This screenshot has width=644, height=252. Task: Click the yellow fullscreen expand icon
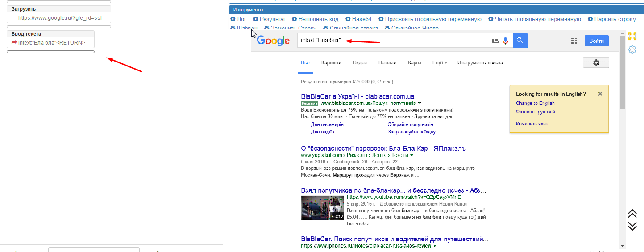point(632,36)
